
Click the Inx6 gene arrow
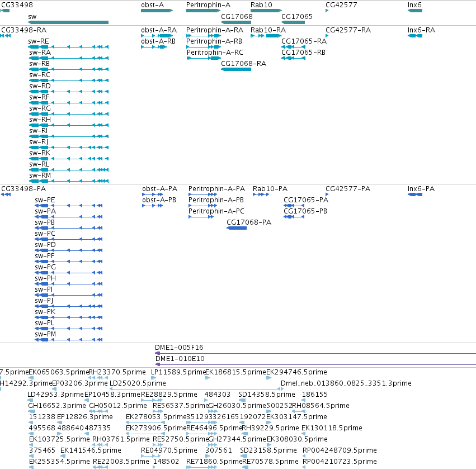(414, 11)
